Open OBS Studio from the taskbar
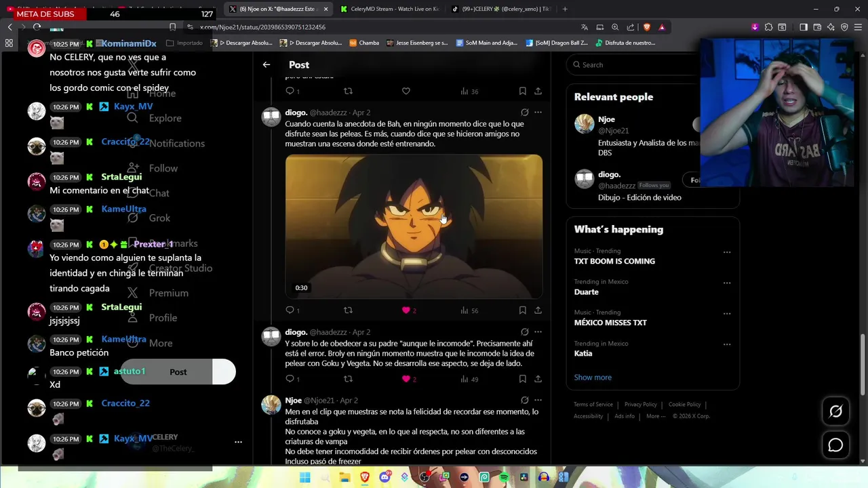 (x=425, y=477)
